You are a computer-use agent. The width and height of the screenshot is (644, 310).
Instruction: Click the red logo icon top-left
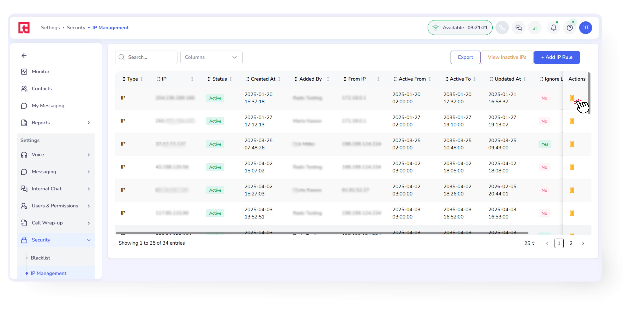24,27
